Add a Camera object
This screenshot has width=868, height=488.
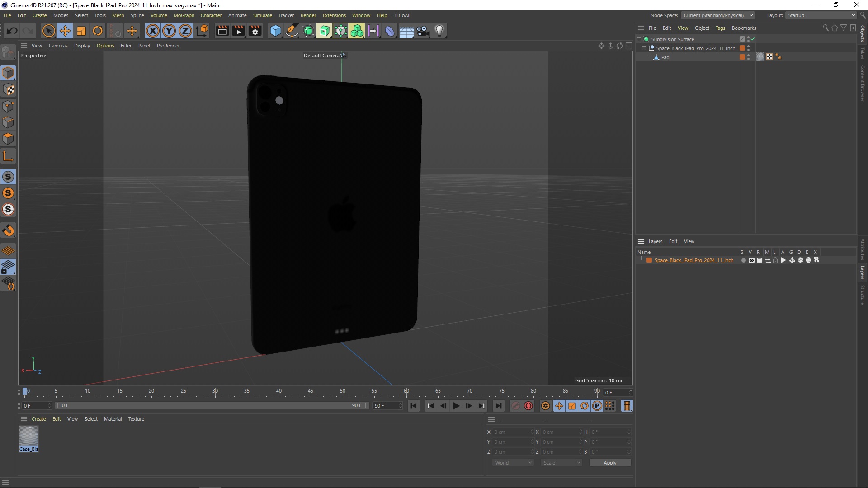(x=423, y=31)
